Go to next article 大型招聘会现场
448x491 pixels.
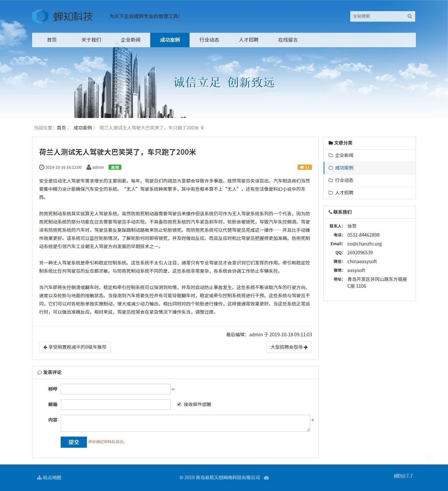pos(289,347)
